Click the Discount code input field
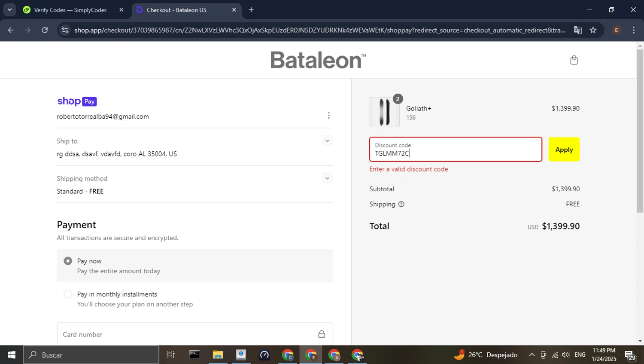Screen dimensions: 644x364 [x=456, y=150]
